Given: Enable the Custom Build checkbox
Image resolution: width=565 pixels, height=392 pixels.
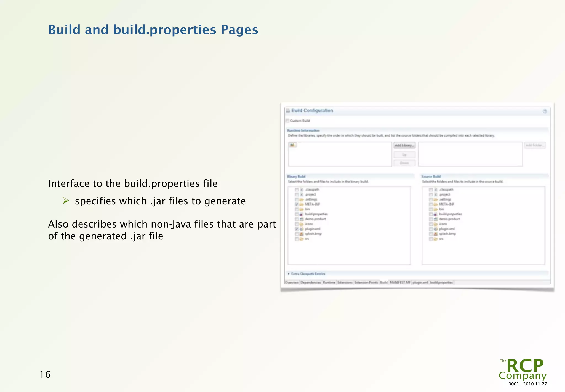Looking at the screenshot, I should click(287, 121).
